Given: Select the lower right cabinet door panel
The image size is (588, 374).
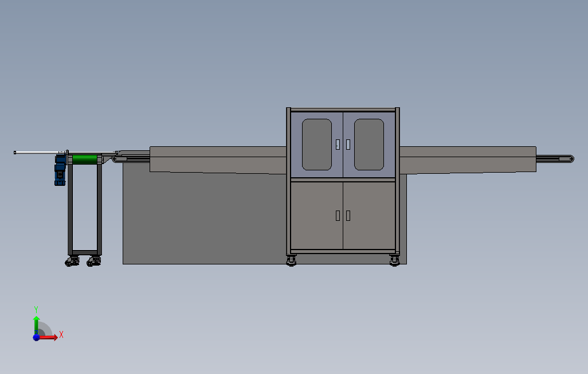Looking at the screenshot, I should 369,216.
